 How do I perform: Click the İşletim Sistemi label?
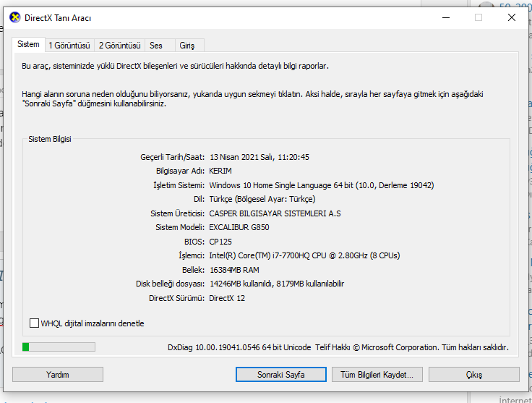pos(179,185)
